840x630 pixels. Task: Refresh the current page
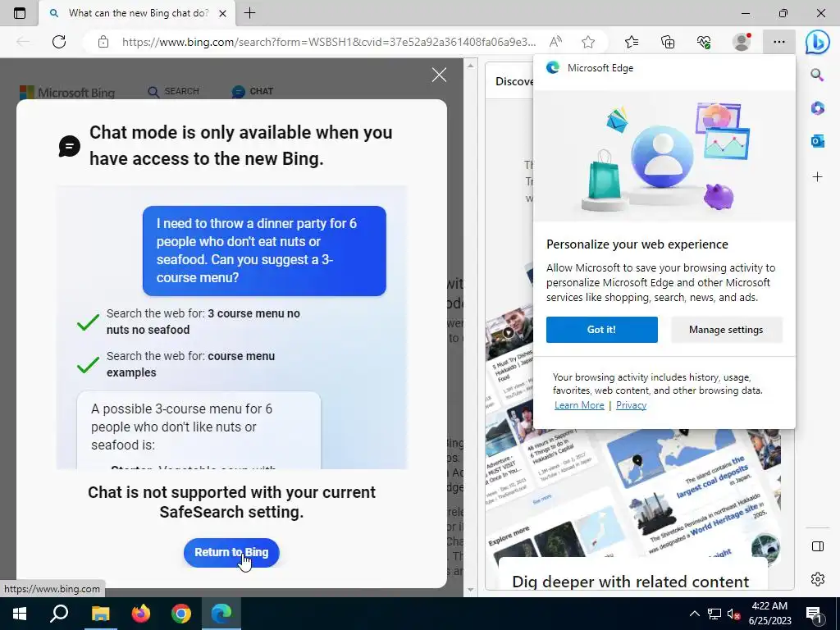pos(59,42)
